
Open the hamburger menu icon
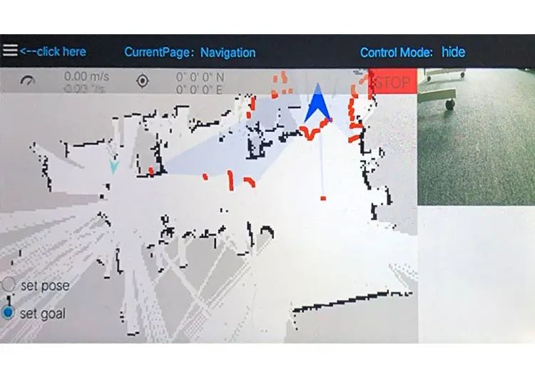click(x=10, y=51)
